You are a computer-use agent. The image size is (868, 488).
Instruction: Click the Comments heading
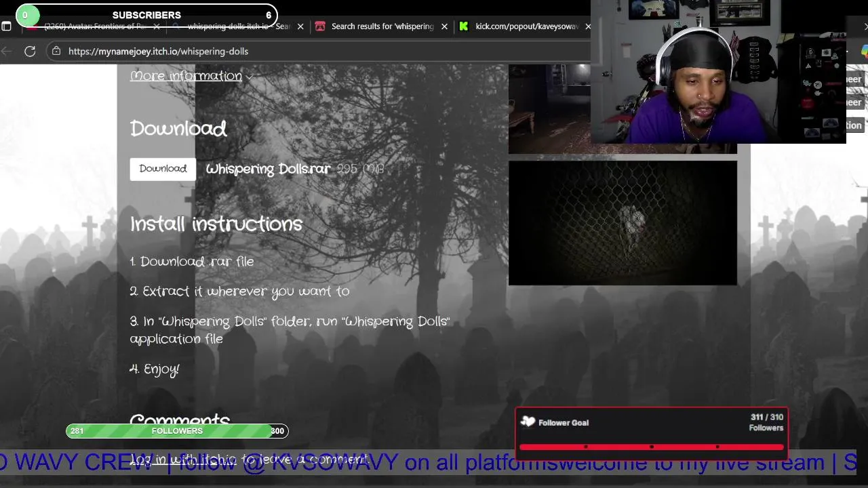[x=180, y=420]
